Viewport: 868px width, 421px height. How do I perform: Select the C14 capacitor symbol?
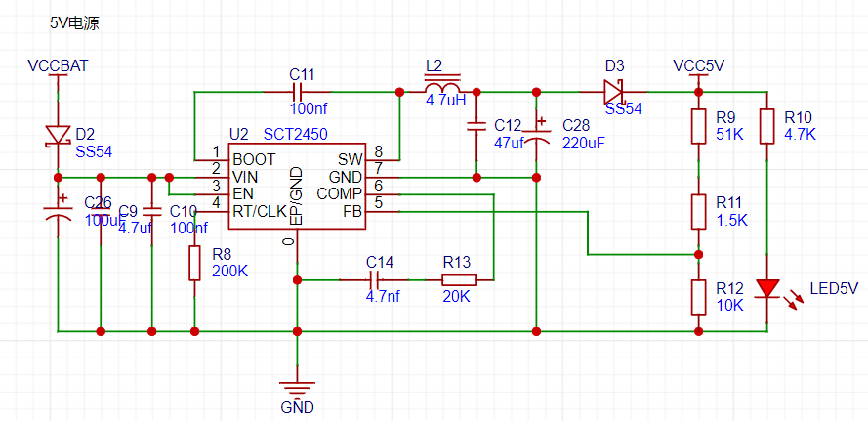click(375, 279)
